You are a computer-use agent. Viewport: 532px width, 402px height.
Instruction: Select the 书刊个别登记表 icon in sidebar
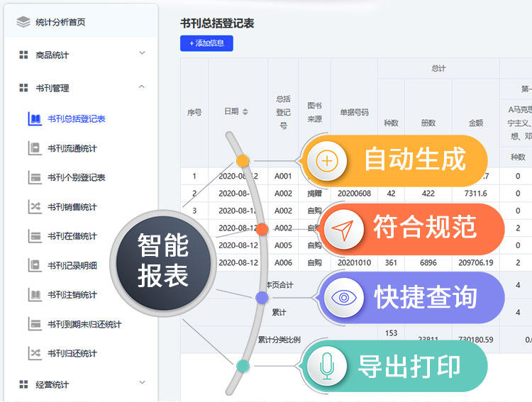click(x=35, y=177)
